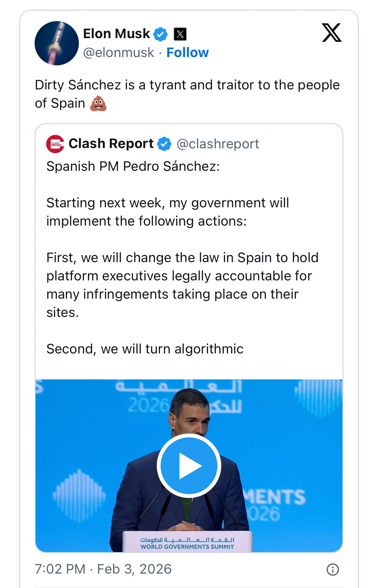Click Clash Report's blue verified checkmark
This screenshot has height=588, width=378.
pyautogui.click(x=164, y=144)
